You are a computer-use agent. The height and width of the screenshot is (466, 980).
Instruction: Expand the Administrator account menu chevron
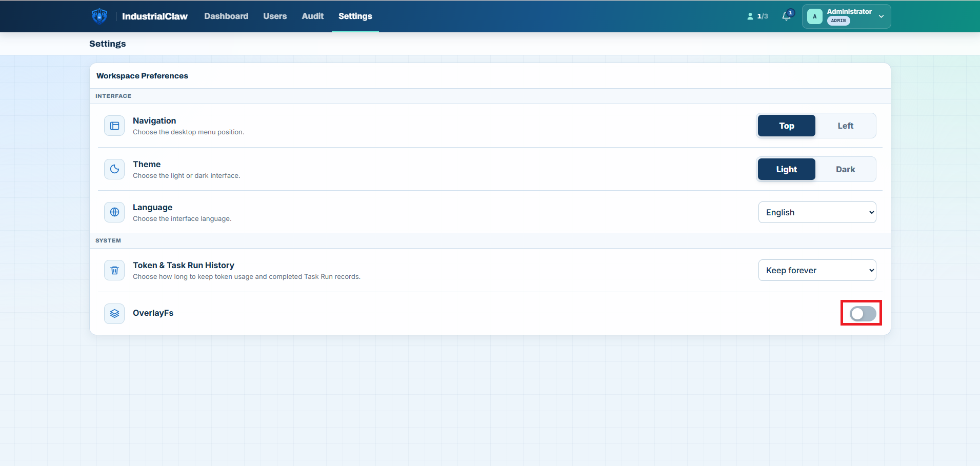[x=881, y=16]
